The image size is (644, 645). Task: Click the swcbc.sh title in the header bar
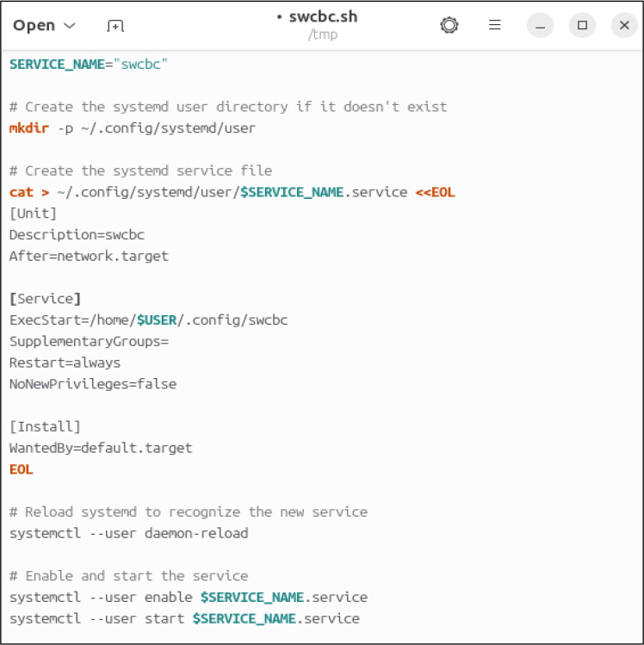click(x=322, y=17)
